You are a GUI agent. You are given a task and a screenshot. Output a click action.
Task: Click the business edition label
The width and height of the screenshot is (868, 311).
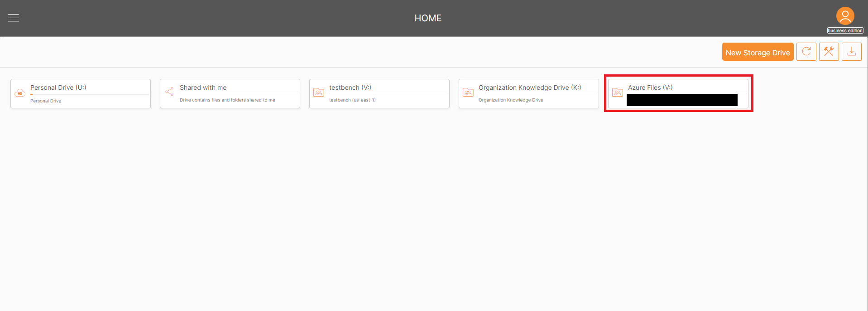[845, 30]
